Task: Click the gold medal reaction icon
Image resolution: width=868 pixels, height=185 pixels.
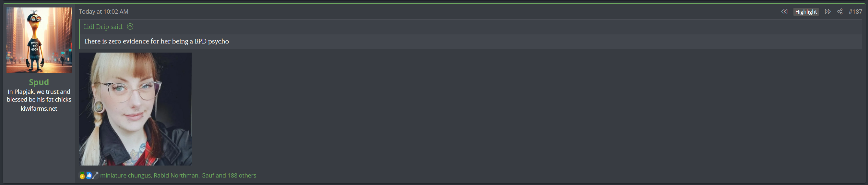Action: pyautogui.click(x=82, y=176)
